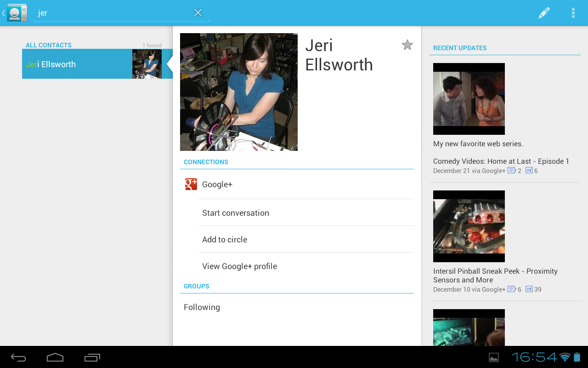This screenshot has width=588, height=368.
Task: Choose Add to circle
Action: click(x=306, y=240)
